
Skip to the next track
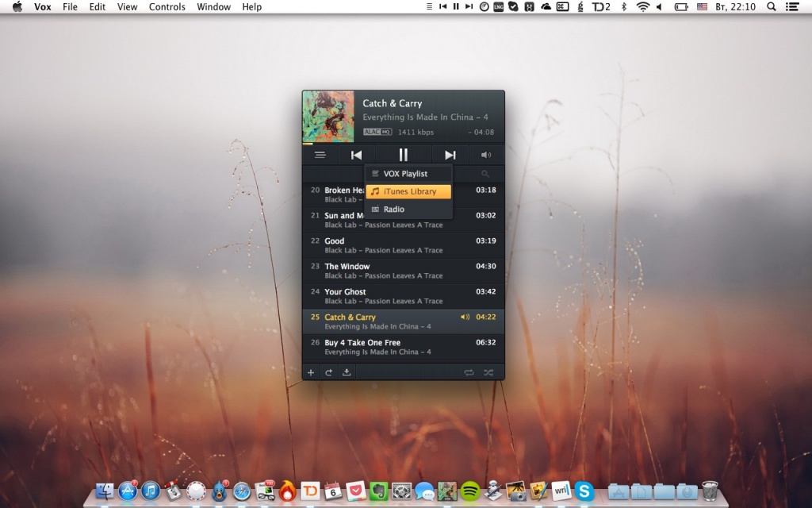(450, 156)
